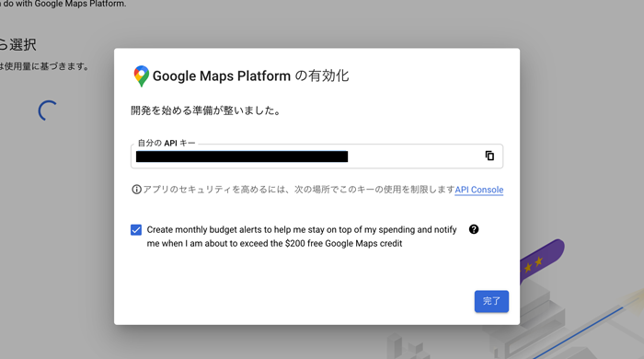The image size is (644, 359).
Task: Click the Create monthly budget alerts label text
Action: click(302, 237)
